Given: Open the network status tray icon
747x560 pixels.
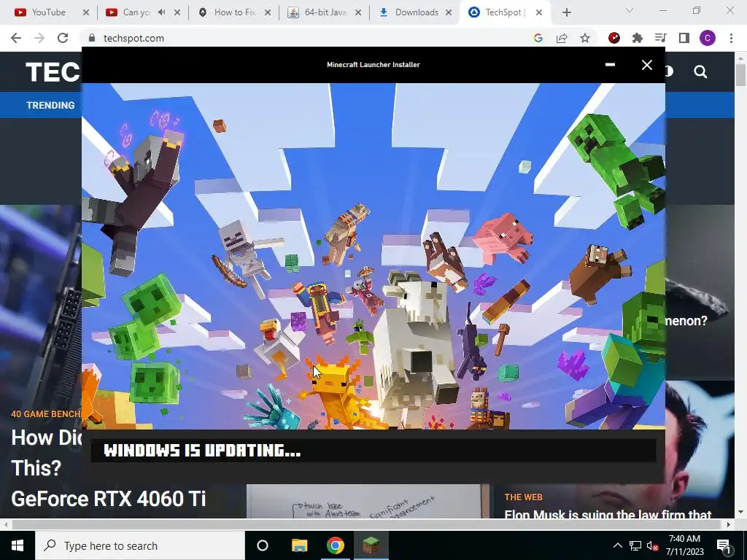Looking at the screenshot, I should [x=635, y=545].
